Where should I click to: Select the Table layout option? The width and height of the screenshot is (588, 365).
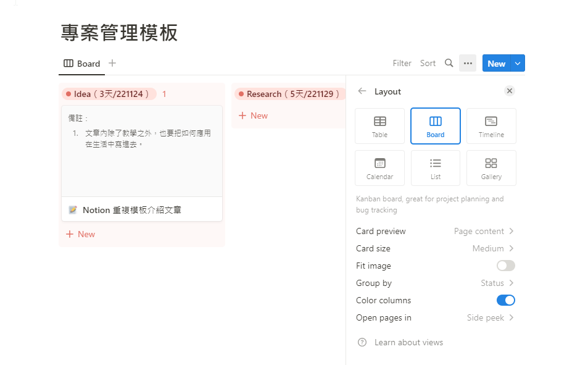(x=379, y=126)
